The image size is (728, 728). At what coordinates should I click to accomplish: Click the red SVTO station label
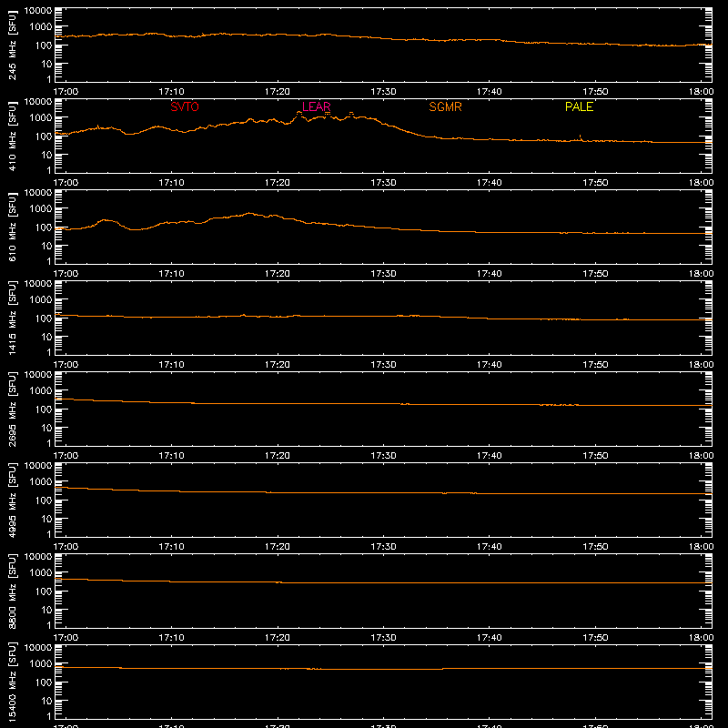[185, 106]
